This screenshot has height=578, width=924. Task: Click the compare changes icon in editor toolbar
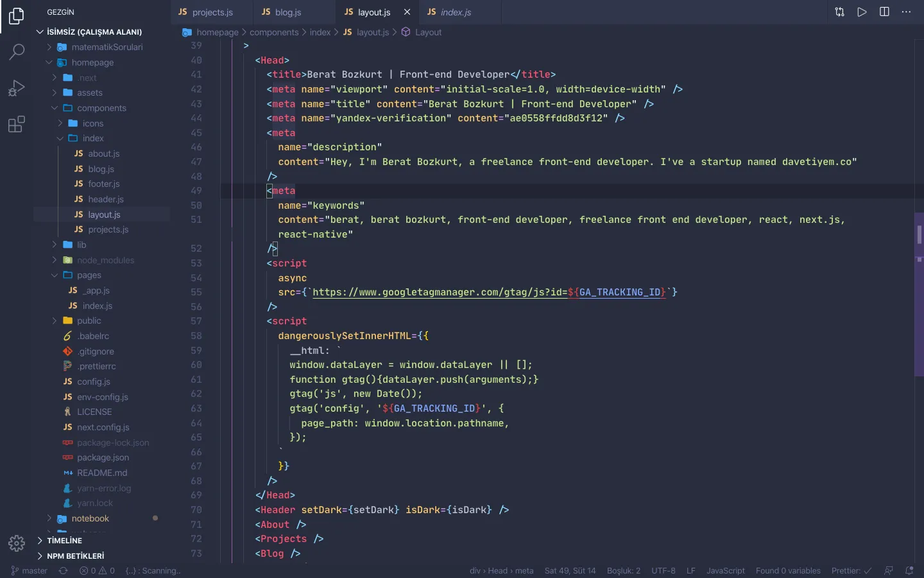[x=839, y=12]
